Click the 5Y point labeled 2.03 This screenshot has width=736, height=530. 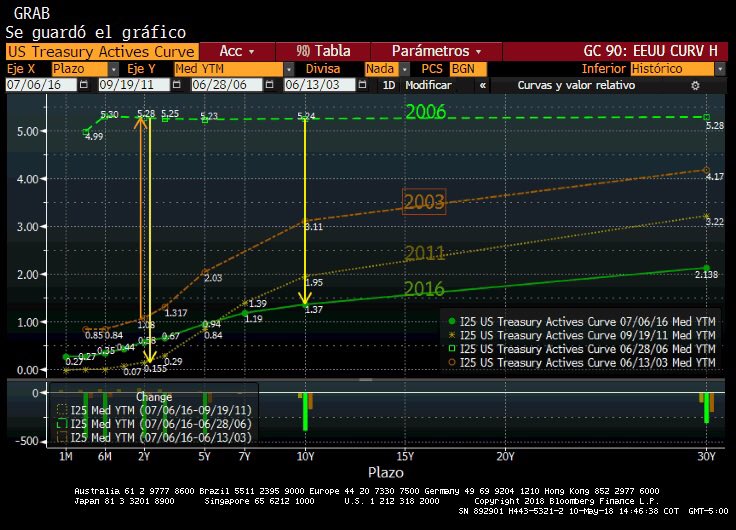point(205,272)
